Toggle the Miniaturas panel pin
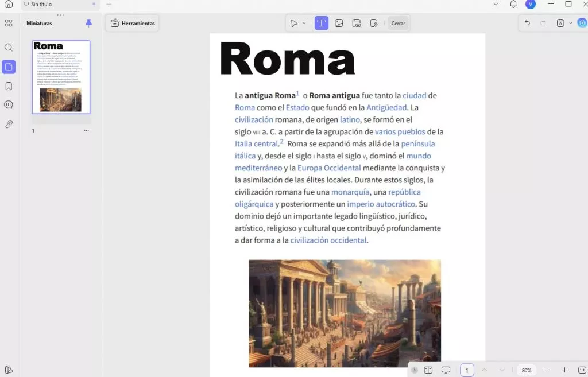588x377 pixels. pos(88,23)
